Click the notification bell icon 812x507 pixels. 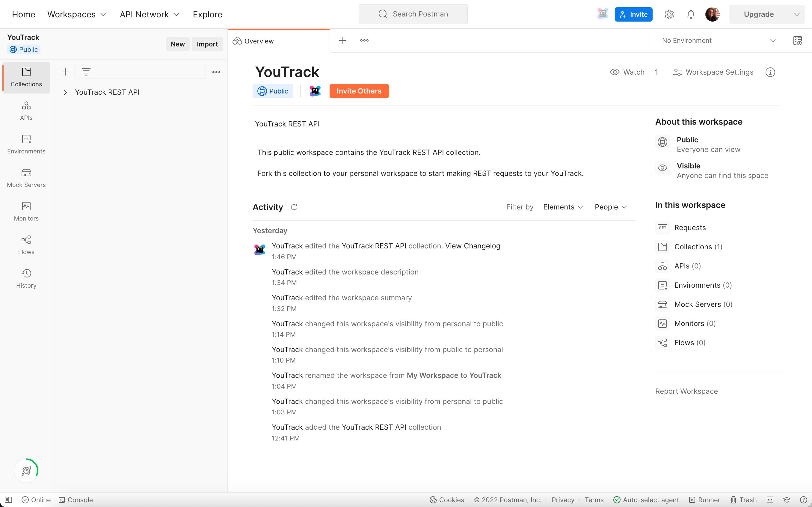tap(691, 14)
